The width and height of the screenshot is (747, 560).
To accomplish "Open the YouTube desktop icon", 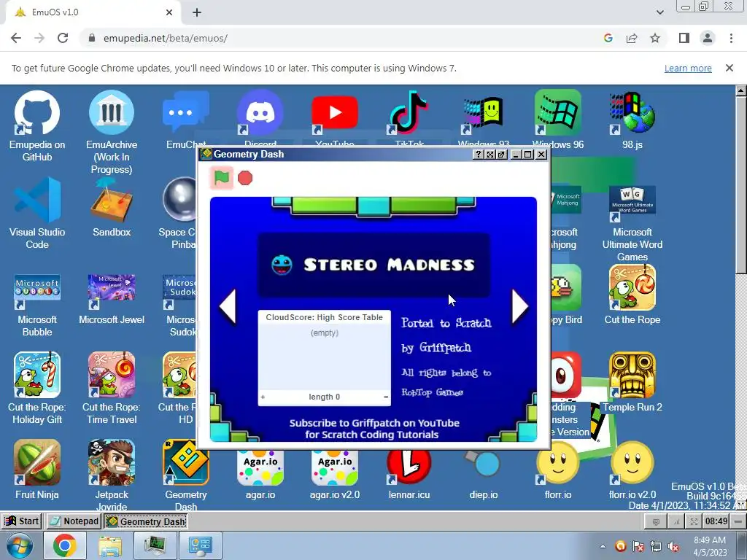I will click(x=334, y=118).
